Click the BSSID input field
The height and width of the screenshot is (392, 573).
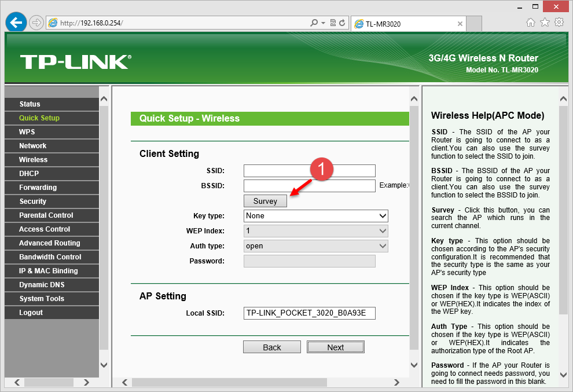tap(310, 186)
